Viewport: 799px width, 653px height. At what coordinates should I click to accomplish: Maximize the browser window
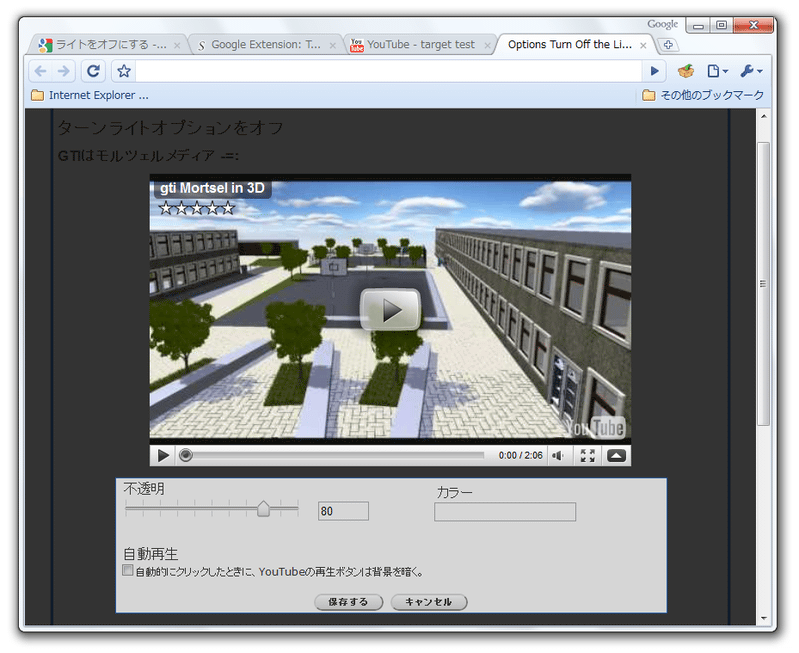721,25
